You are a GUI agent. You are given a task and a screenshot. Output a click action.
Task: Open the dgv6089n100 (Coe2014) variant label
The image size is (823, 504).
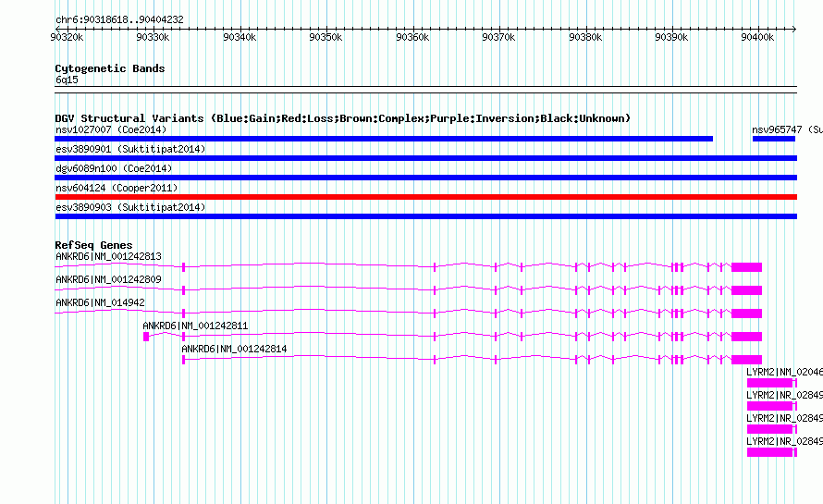click(114, 168)
